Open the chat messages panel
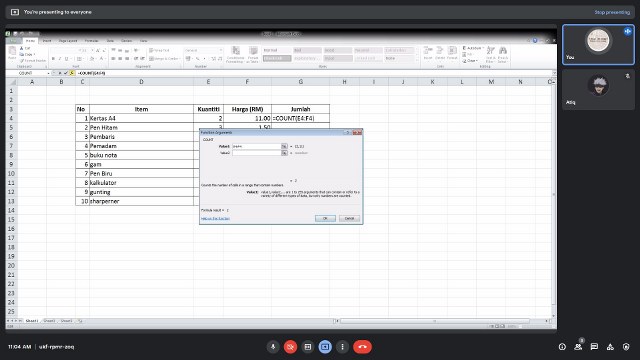 coord(594,347)
